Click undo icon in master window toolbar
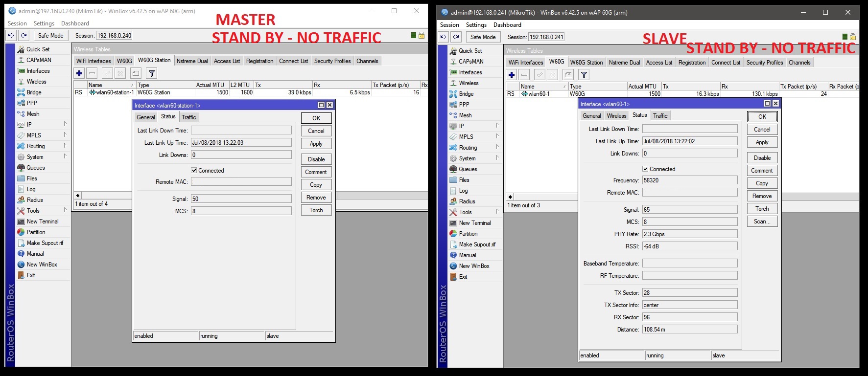The width and height of the screenshot is (868, 376). point(11,35)
